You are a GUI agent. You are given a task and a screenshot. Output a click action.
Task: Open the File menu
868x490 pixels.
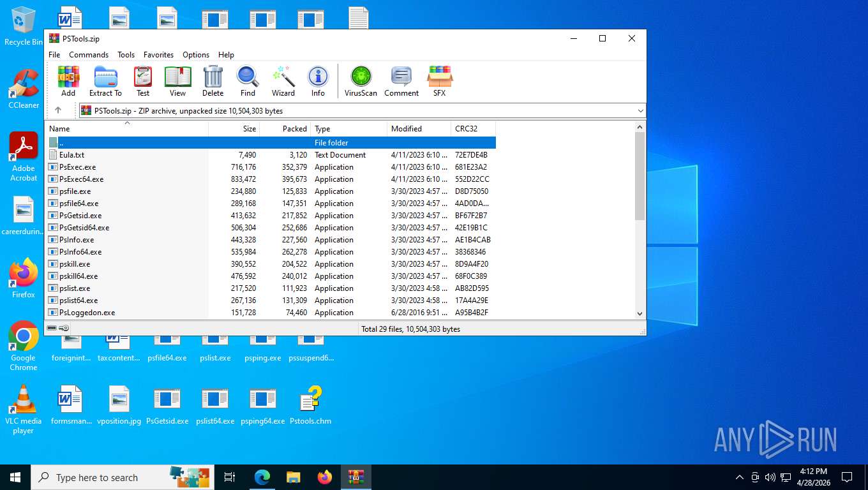(x=54, y=55)
